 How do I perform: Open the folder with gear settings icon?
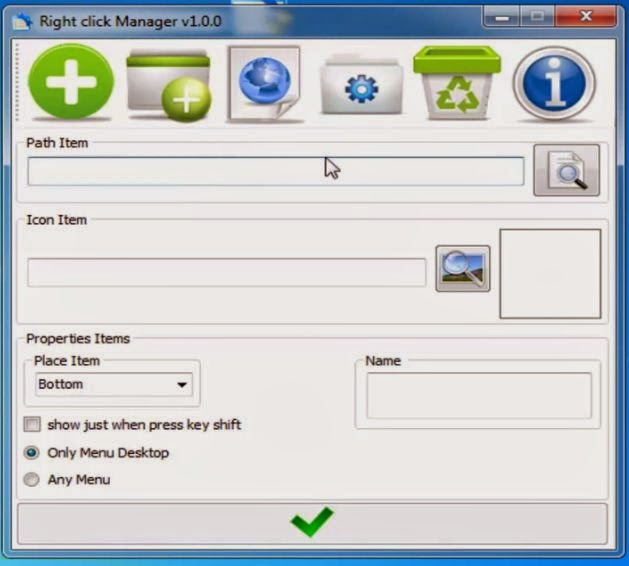tap(361, 85)
